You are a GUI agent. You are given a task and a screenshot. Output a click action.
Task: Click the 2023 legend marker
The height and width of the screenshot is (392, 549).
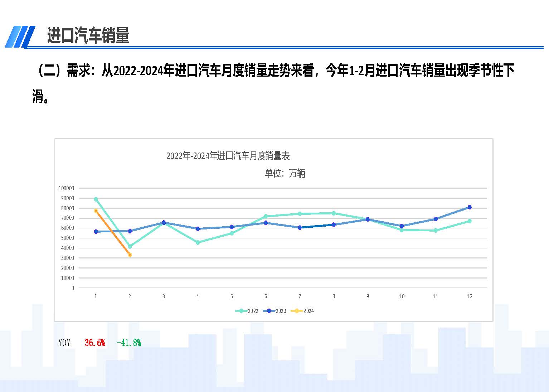[x=269, y=311]
